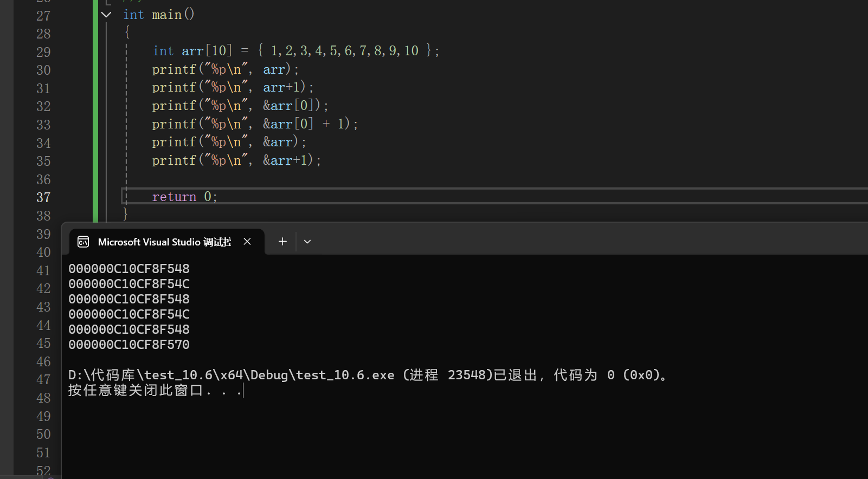The width and height of the screenshot is (868, 479).
Task: Click the 'int main()' declaration text
Action: pyautogui.click(x=158, y=15)
